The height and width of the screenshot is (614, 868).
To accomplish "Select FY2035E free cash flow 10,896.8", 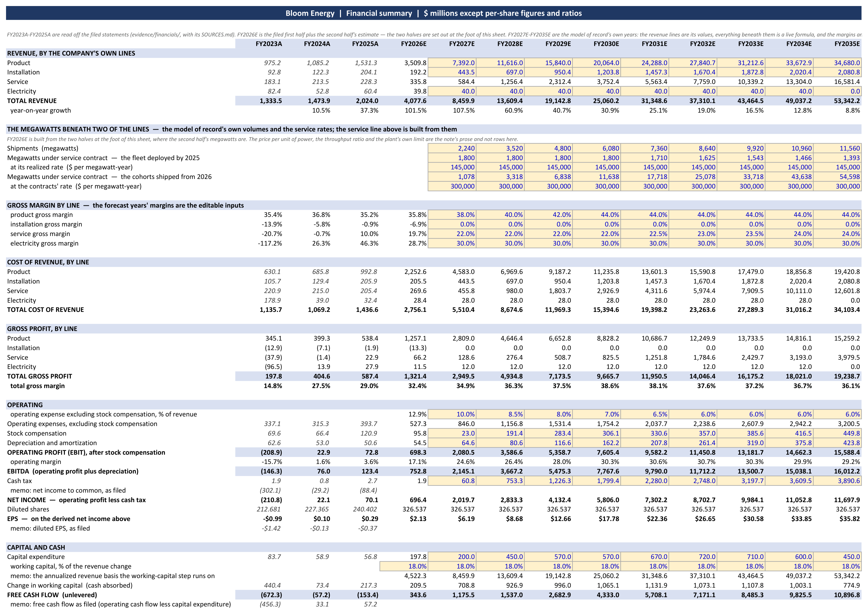I will [x=847, y=595].
